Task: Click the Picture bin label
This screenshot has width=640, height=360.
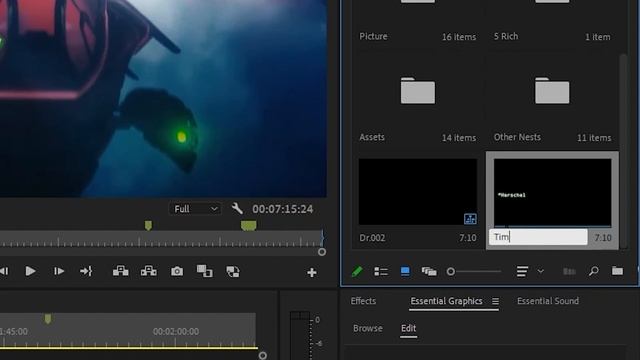Action: [x=373, y=36]
